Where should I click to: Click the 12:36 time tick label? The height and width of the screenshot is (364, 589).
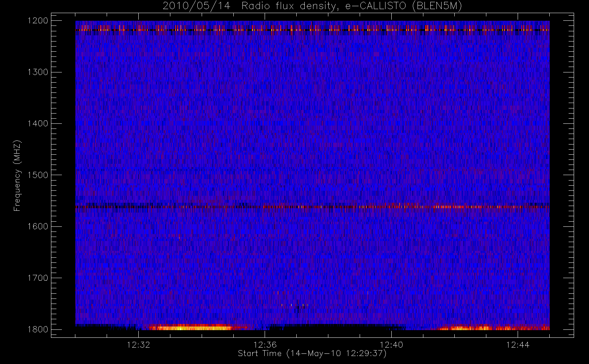pos(265,344)
